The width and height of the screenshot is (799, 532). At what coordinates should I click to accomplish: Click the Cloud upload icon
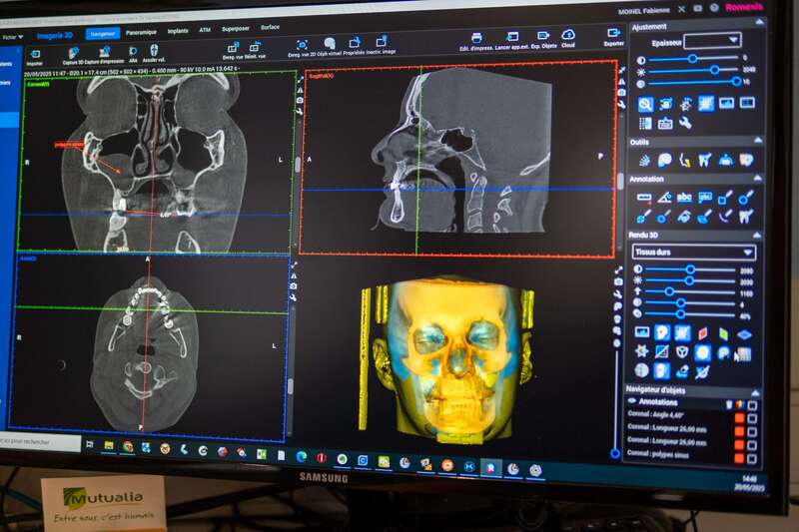(568, 38)
